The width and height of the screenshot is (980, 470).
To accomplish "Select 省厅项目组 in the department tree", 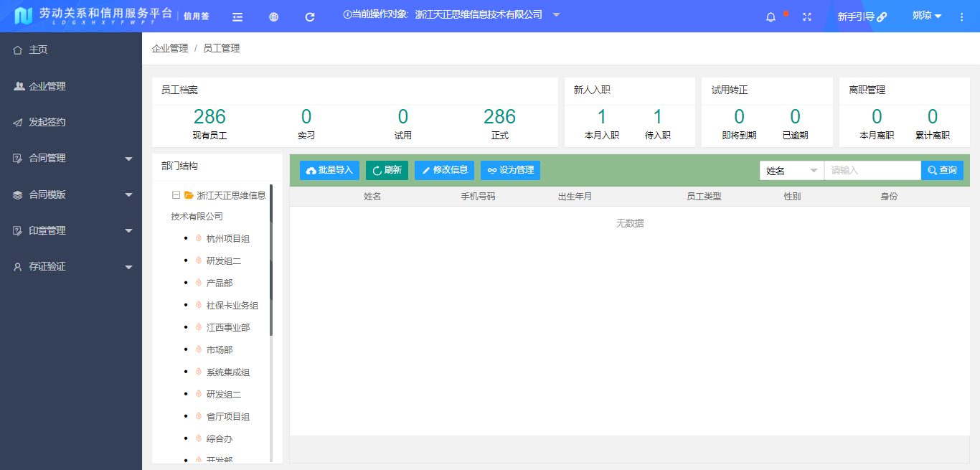I will tap(228, 417).
